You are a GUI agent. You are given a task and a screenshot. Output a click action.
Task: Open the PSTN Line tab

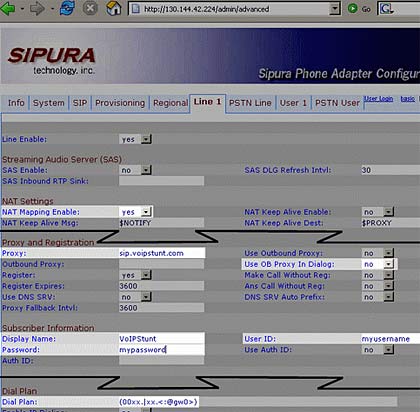coord(250,103)
